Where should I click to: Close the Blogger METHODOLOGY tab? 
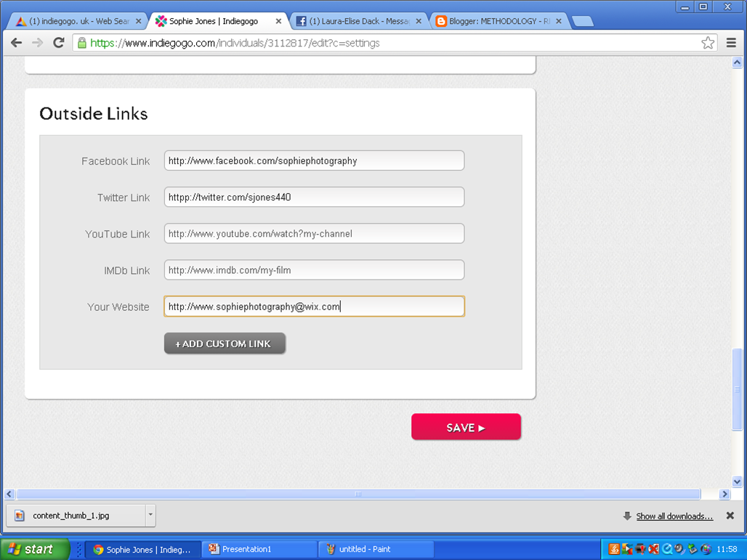click(x=558, y=21)
